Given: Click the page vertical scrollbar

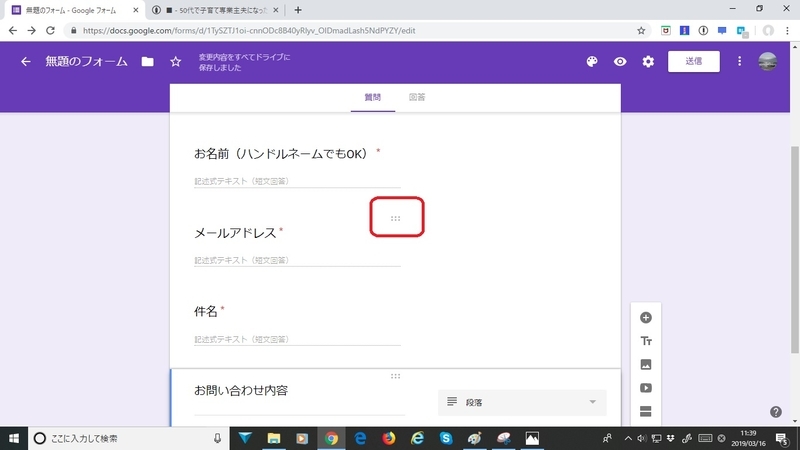Looking at the screenshot, I should 795,249.
